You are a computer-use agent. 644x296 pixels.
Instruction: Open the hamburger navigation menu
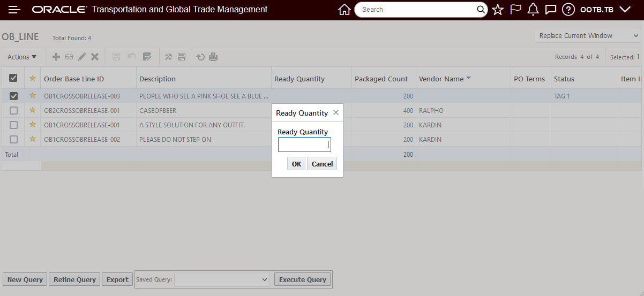tap(14, 10)
